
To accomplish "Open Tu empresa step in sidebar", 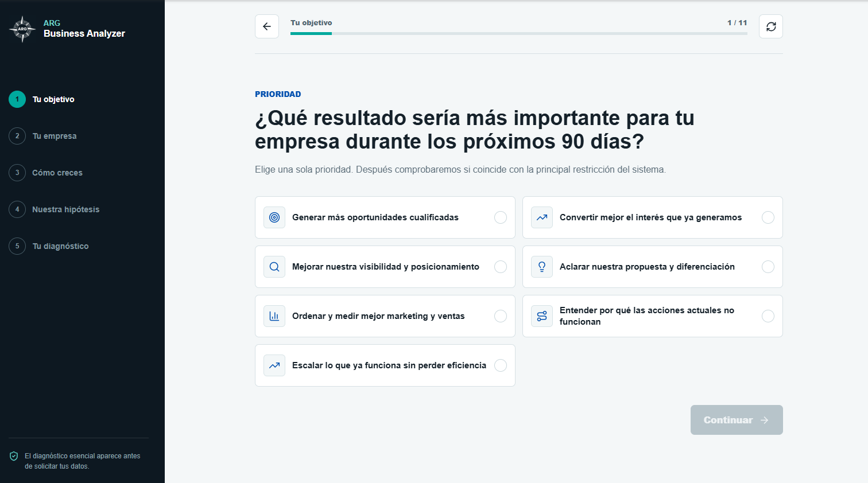I will (x=55, y=136).
